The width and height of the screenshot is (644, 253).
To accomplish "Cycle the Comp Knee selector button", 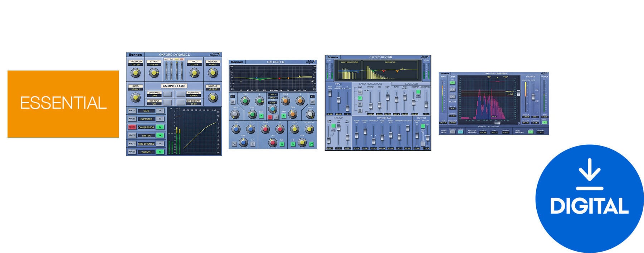I will [x=168, y=94].
